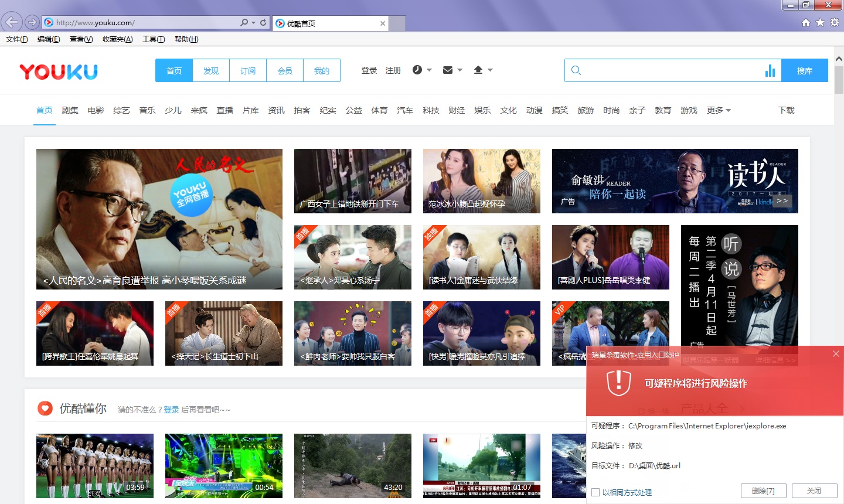
Task: Click the 删除 button in alert popup
Action: click(x=763, y=491)
